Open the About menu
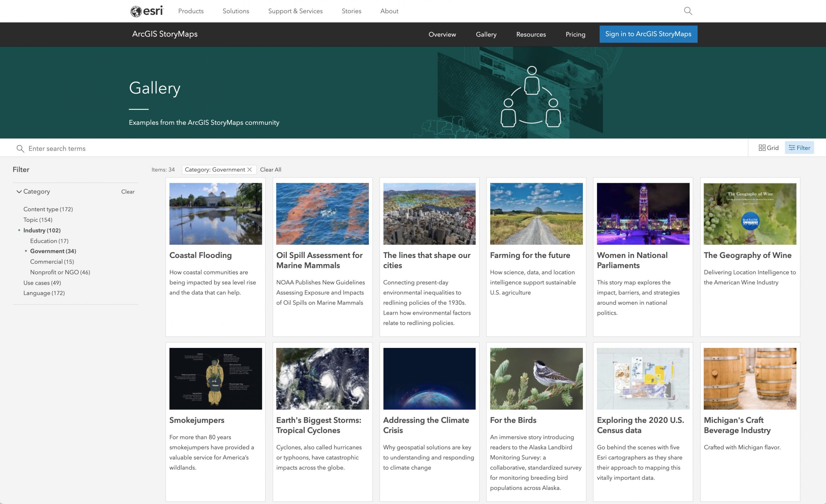Viewport: 826px width, 504px height. coord(389,11)
